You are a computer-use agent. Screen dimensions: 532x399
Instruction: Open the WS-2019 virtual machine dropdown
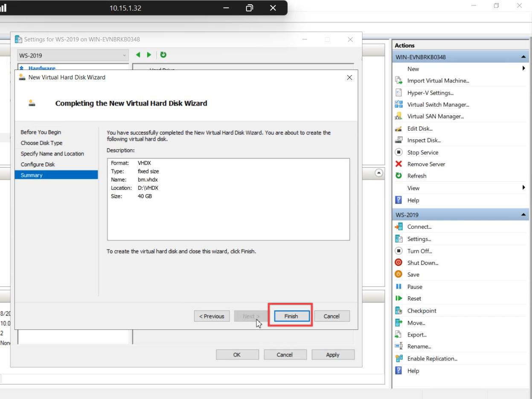pos(73,55)
